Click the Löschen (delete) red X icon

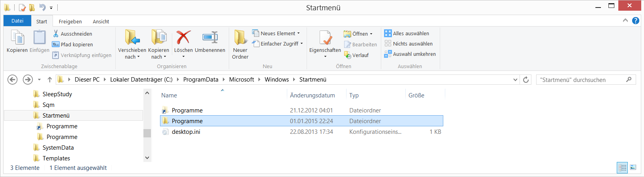(x=183, y=38)
